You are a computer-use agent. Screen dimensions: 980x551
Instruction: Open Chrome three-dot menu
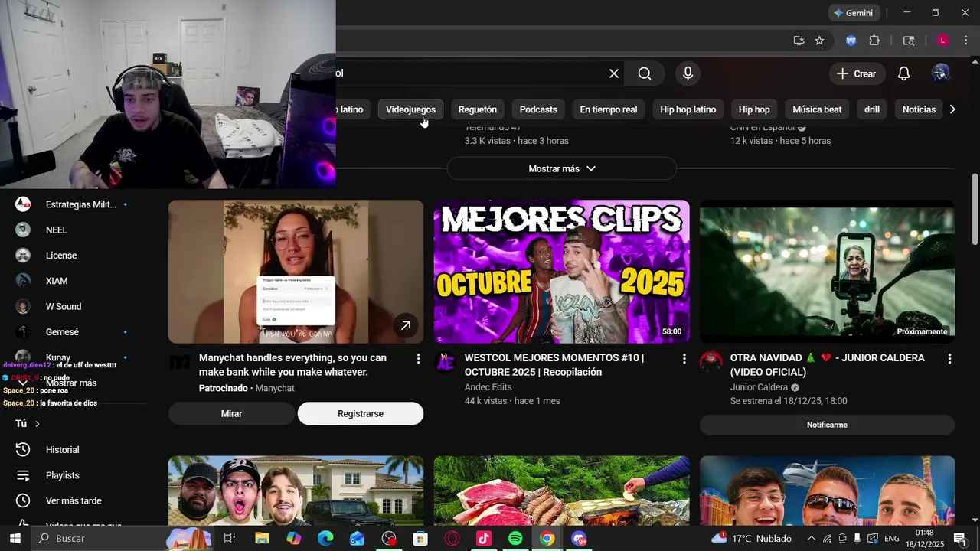965,41
